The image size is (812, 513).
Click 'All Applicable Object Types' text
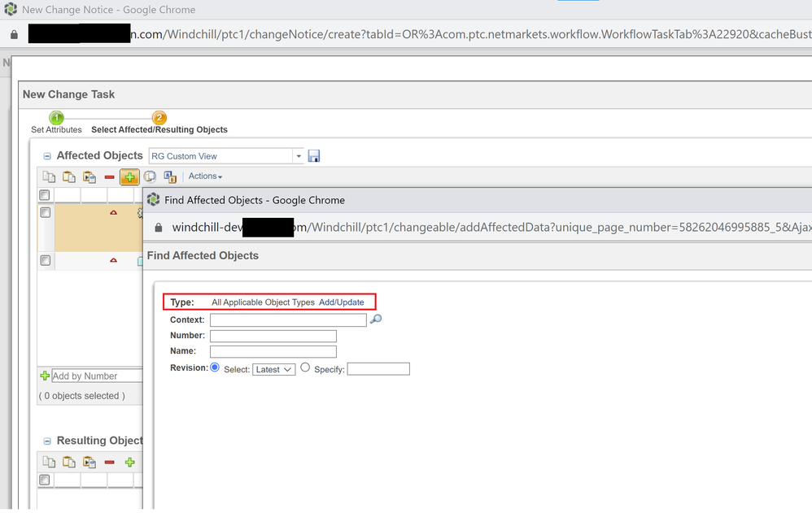[263, 302]
